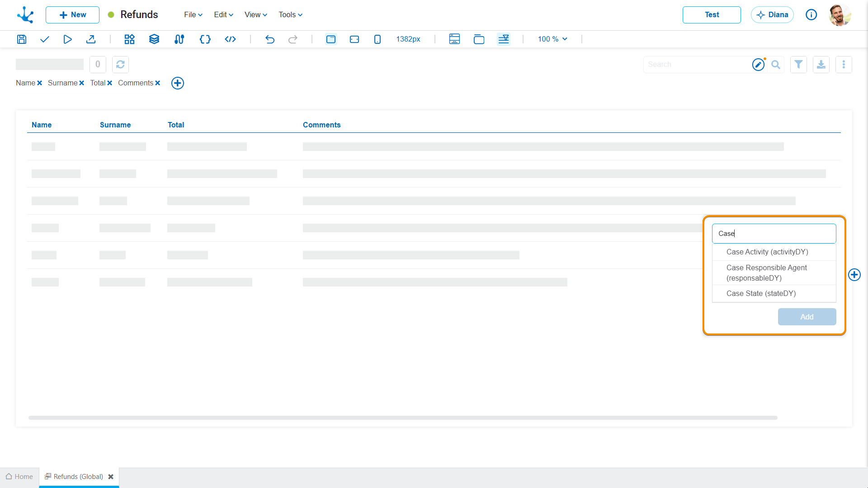The width and height of the screenshot is (868, 488).
Task: Click the magnifier search icon
Action: (776, 65)
